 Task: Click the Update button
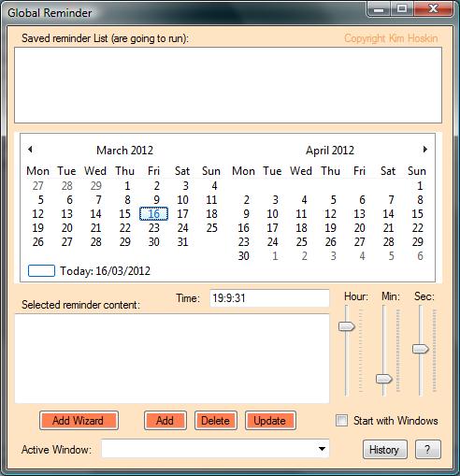(270, 421)
